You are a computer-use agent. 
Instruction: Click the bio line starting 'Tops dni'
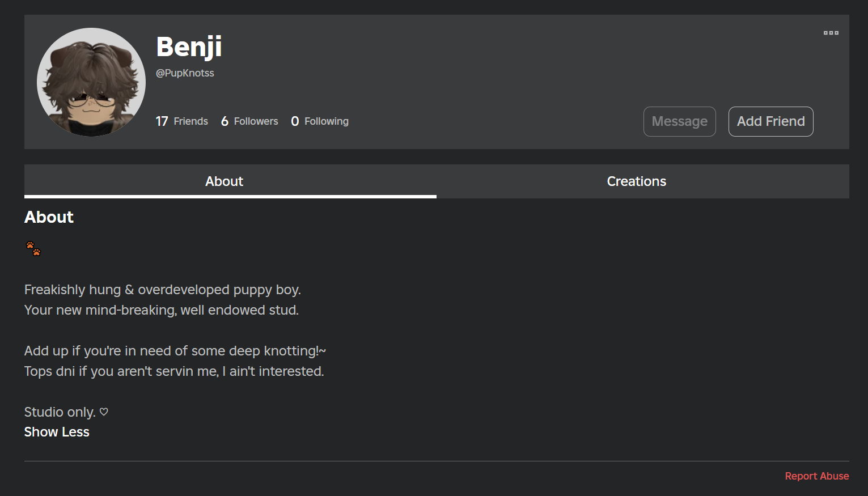174,371
